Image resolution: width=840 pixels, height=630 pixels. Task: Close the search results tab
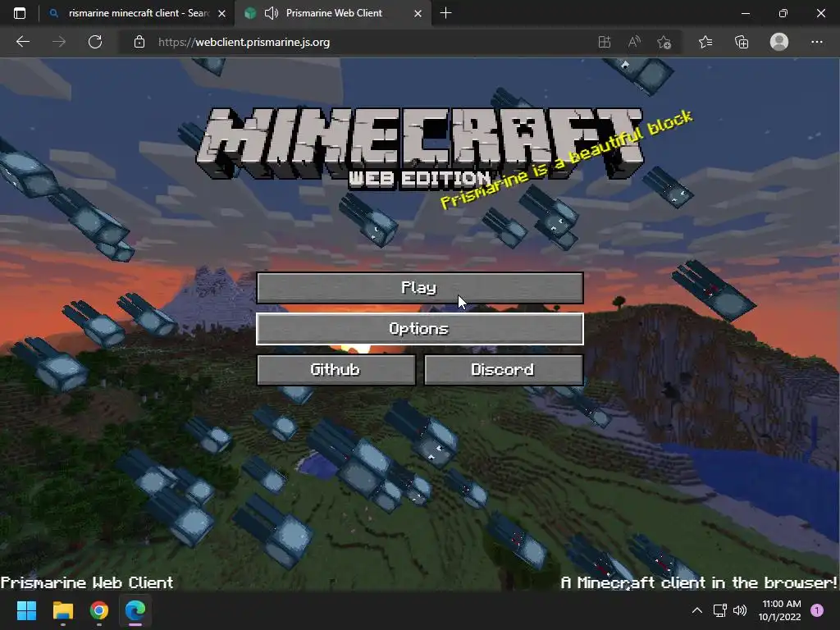221,13
